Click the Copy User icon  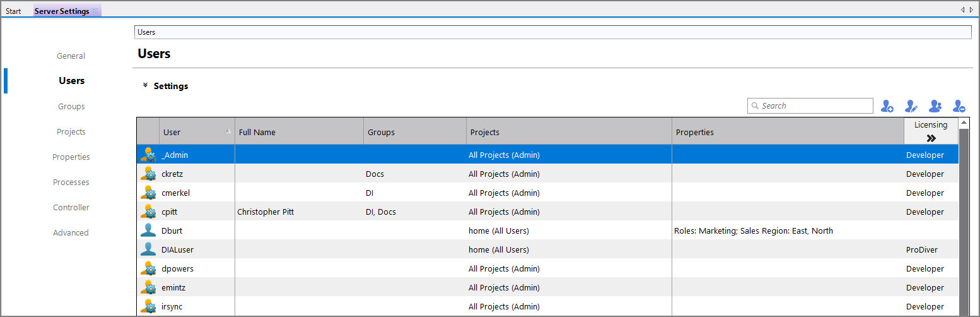[x=935, y=106]
